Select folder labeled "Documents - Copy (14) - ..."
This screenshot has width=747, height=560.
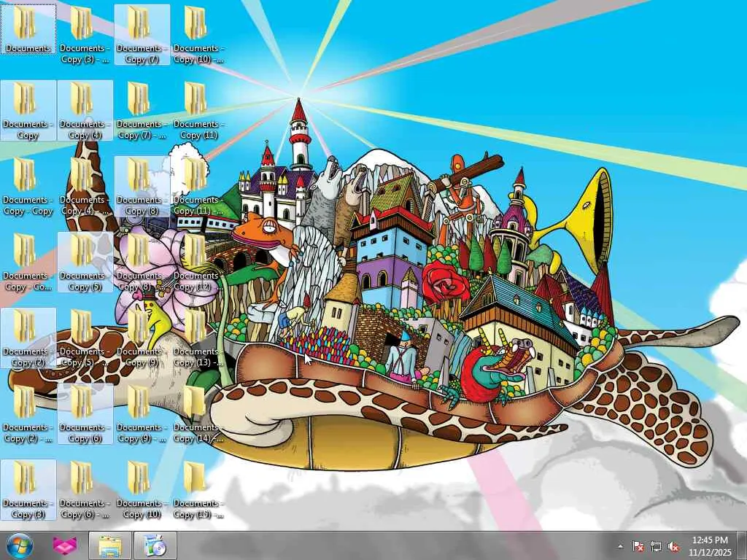(x=198, y=414)
